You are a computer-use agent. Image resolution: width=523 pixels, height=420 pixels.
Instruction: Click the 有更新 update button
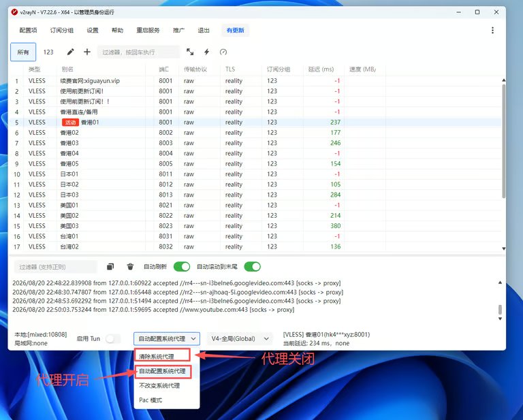coord(236,31)
